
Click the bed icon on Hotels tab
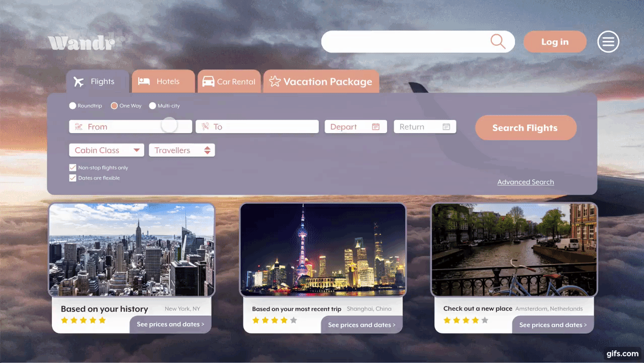coord(144,81)
